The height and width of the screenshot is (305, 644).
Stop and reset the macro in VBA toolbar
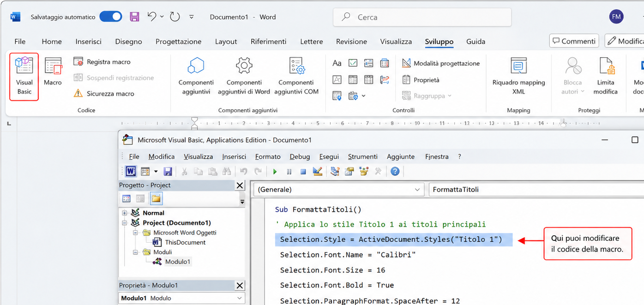click(303, 172)
